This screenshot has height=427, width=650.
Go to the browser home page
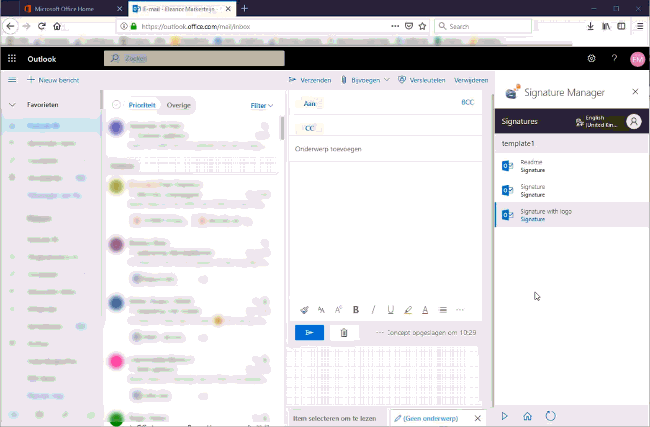[x=57, y=26]
